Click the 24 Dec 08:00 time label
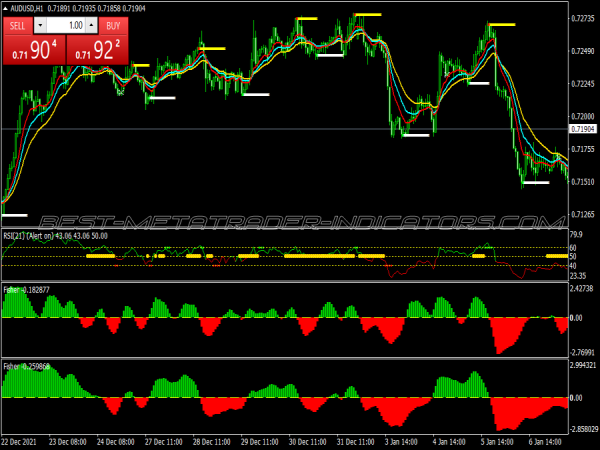Image resolution: width=600 pixels, height=450 pixels. click(116, 442)
